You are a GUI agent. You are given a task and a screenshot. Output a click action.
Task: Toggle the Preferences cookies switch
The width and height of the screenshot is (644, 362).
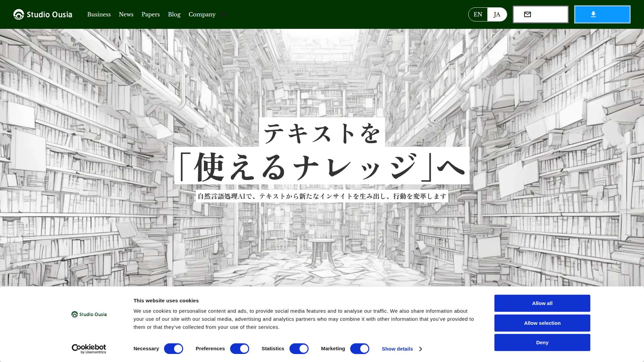tap(239, 349)
